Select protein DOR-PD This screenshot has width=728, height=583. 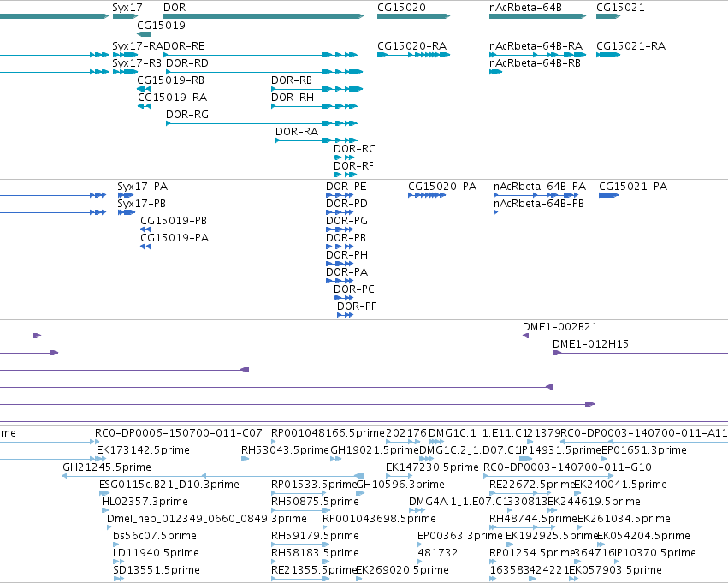pyautogui.click(x=340, y=212)
